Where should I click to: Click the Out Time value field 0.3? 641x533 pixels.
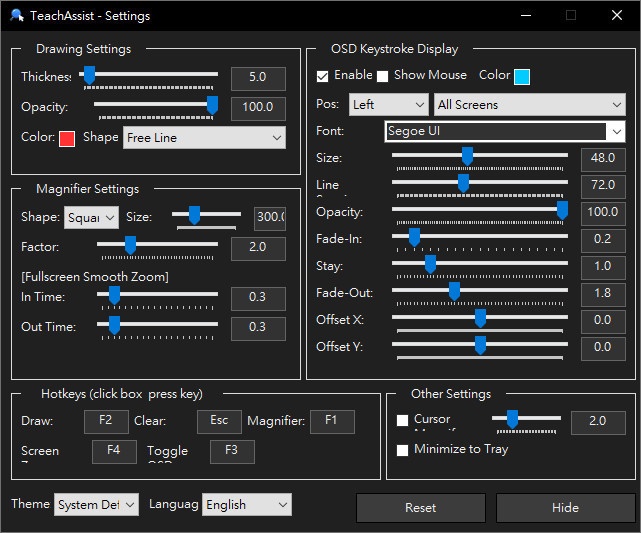pos(258,329)
